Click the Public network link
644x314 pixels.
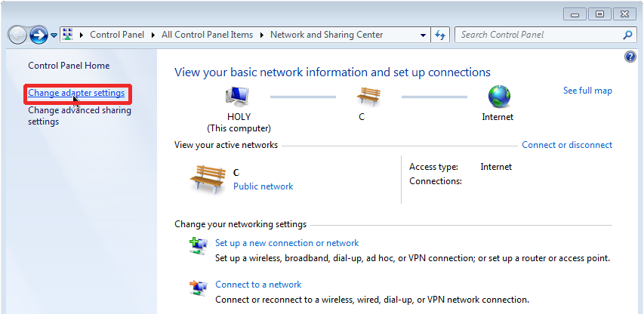tap(263, 186)
